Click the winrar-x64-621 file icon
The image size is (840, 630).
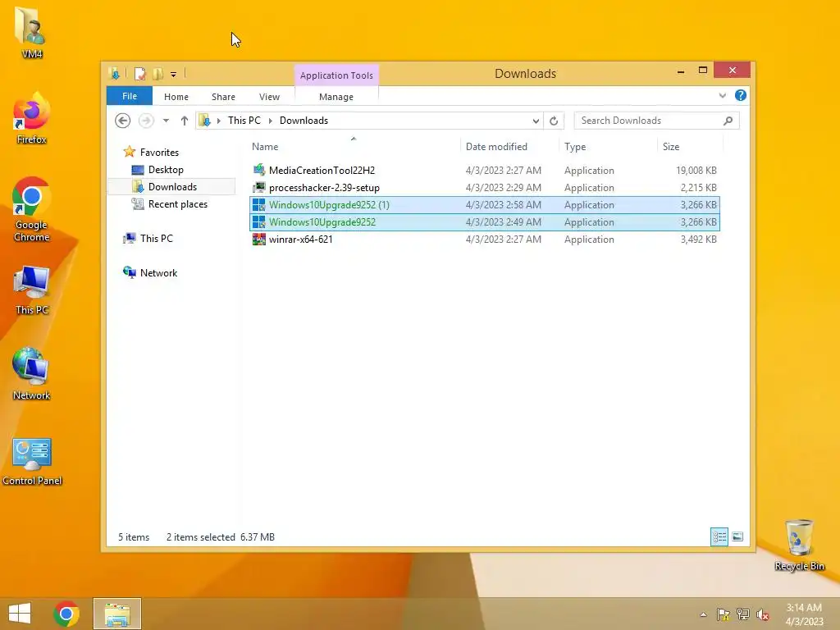coord(258,239)
